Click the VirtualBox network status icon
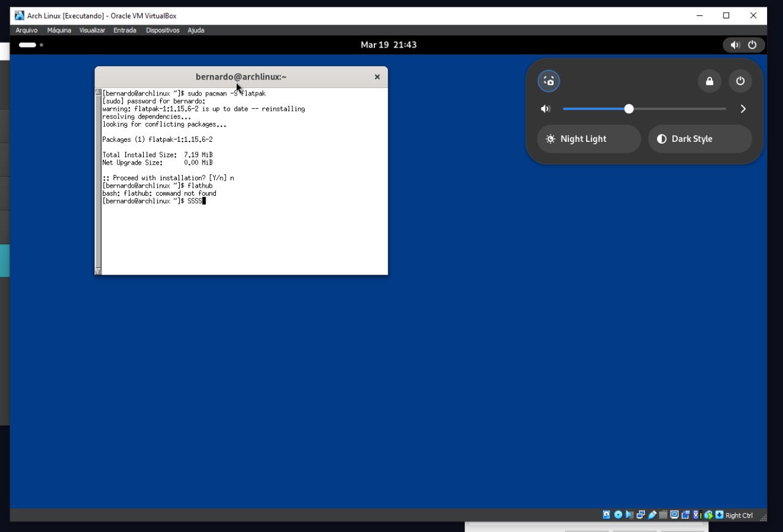Screen dimensions: 783x532 click(640, 515)
